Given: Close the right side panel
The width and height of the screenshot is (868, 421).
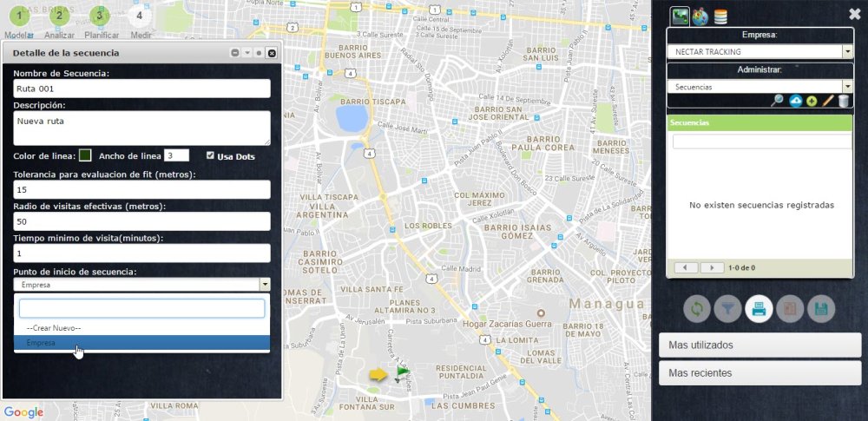Looking at the screenshot, I should pos(855,15).
